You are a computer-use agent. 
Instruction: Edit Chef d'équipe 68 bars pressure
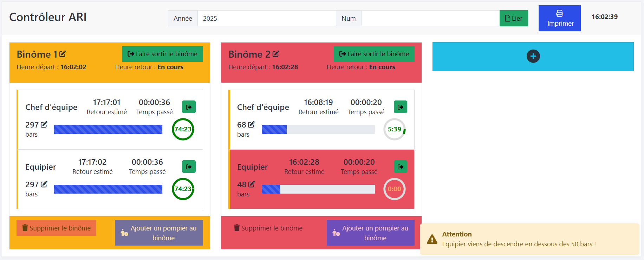click(x=251, y=124)
